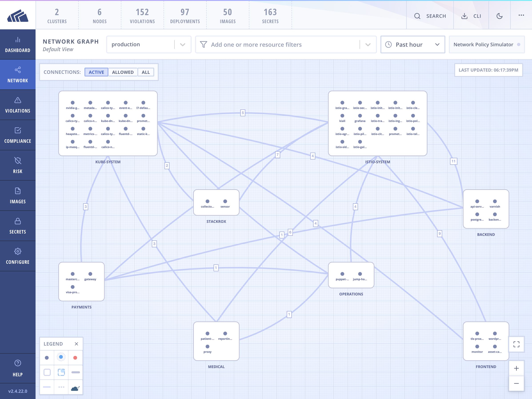The height and width of the screenshot is (399, 532).
Task: Click the 2 Clusters summary tab
Action: (x=57, y=16)
